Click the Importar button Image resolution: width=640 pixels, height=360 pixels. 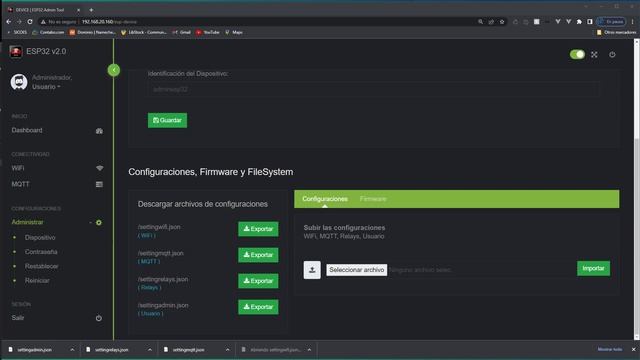[x=593, y=269]
